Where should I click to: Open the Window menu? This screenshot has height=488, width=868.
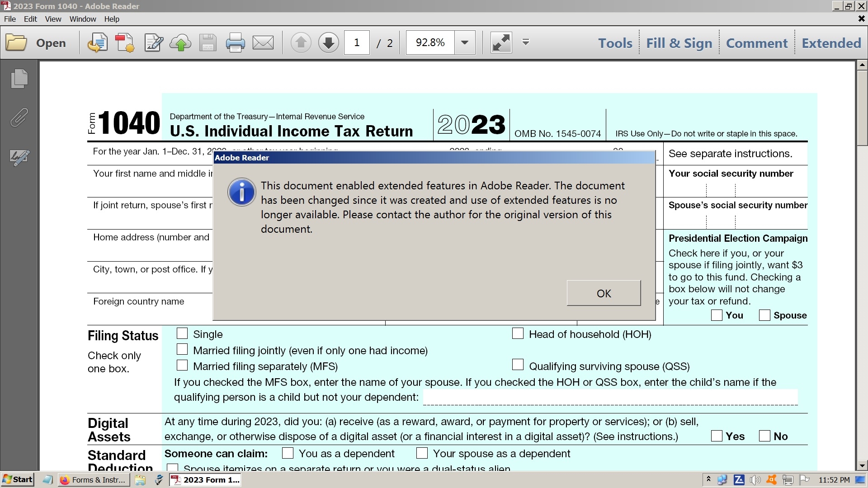coord(83,19)
